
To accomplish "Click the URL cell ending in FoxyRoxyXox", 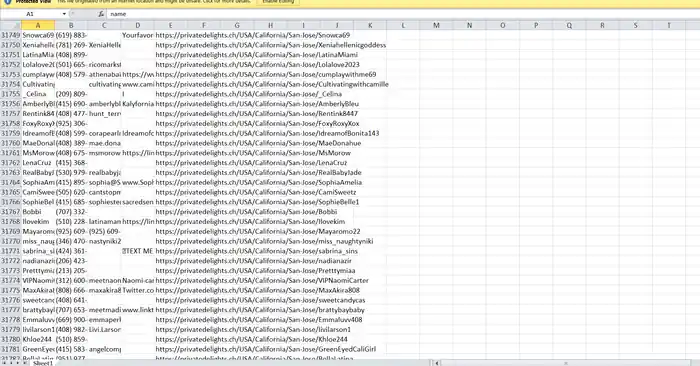I will 257,123.
